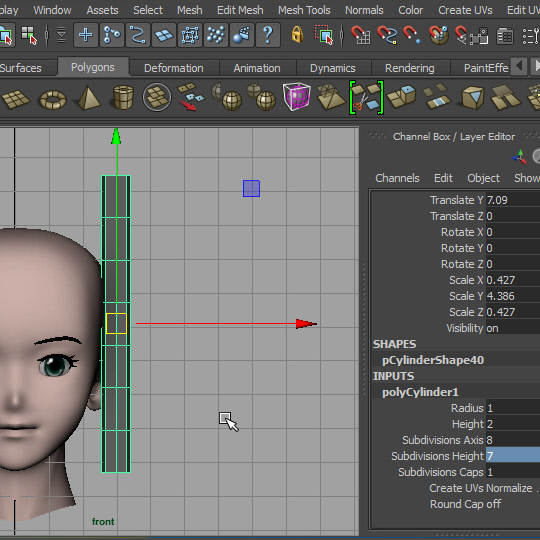The image size is (540, 540).
Task: Open the Edit Mesh menu
Action: pos(240,10)
